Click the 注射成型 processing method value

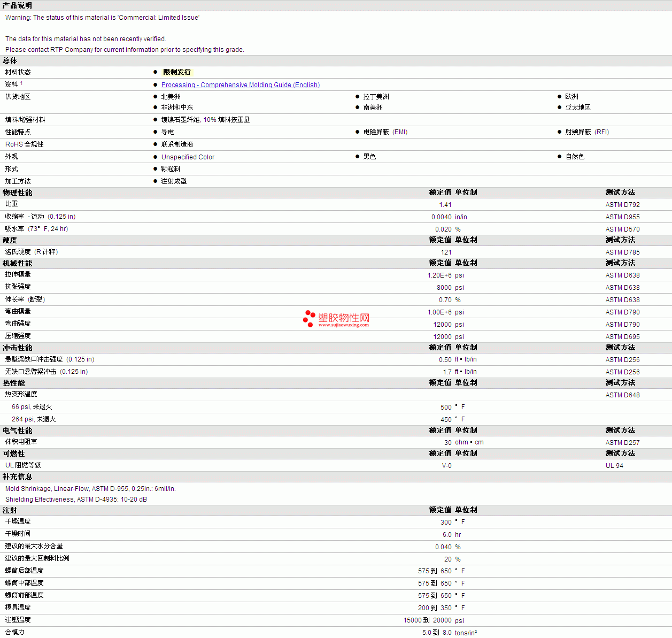click(x=174, y=181)
